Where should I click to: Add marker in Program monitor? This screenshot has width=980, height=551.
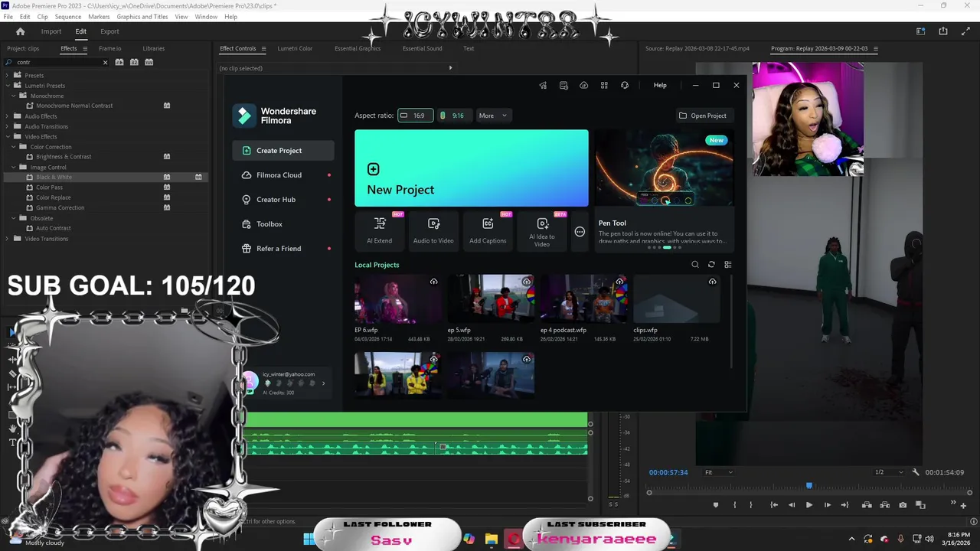[x=716, y=505]
